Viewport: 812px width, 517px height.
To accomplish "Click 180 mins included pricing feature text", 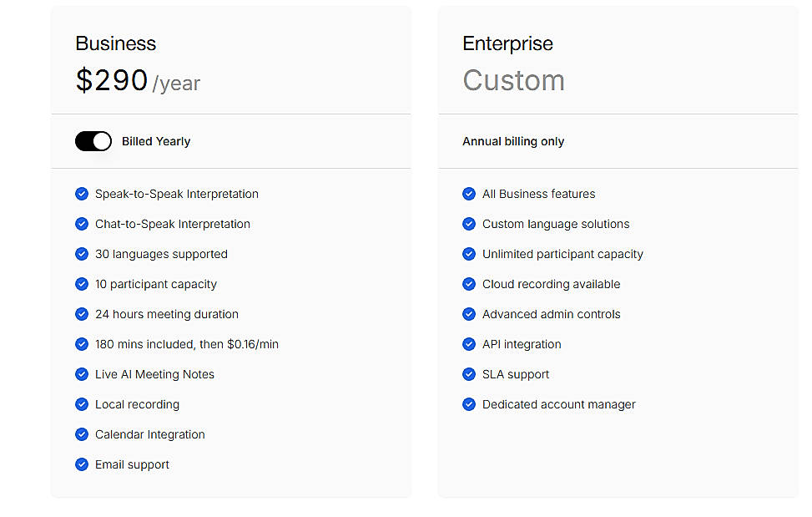I will [x=187, y=344].
